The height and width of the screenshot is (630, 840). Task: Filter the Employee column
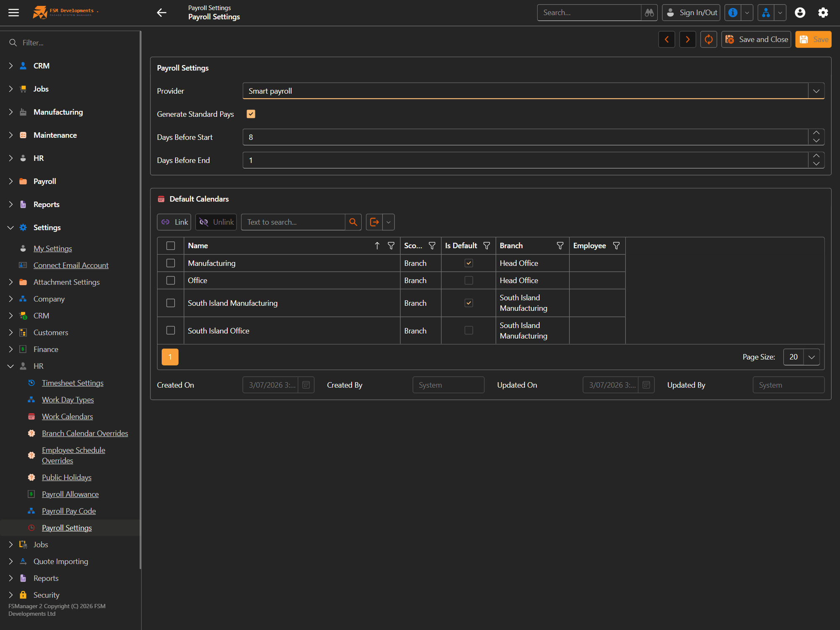(x=616, y=246)
